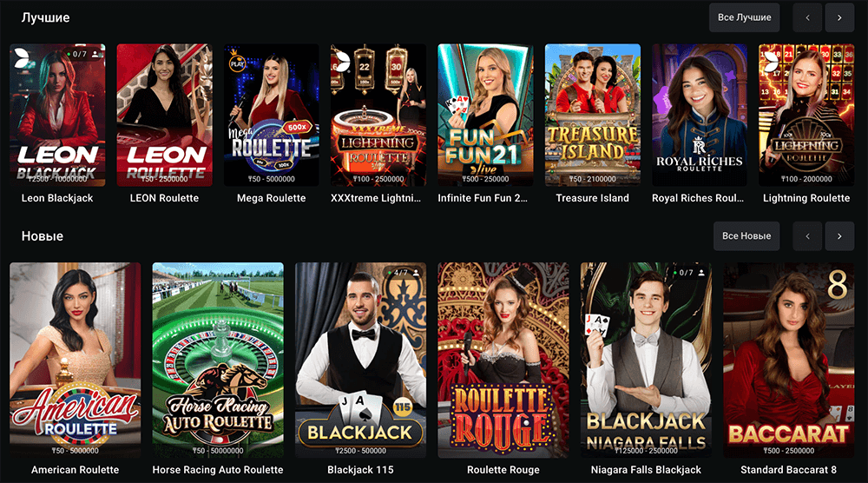
Task: Click the 0/7 seats indicator on Niagara Falls Blackjack
Action: coord(690,273)
